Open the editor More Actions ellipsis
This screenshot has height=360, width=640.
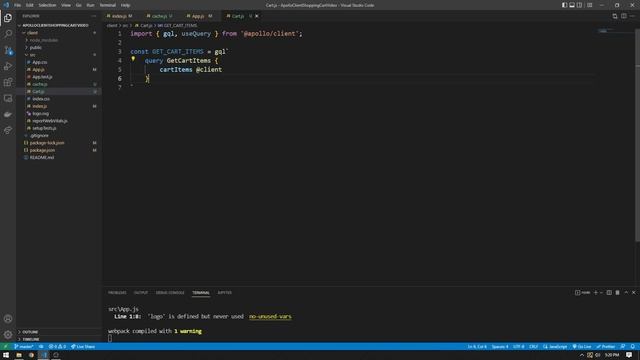pos(632,16)
